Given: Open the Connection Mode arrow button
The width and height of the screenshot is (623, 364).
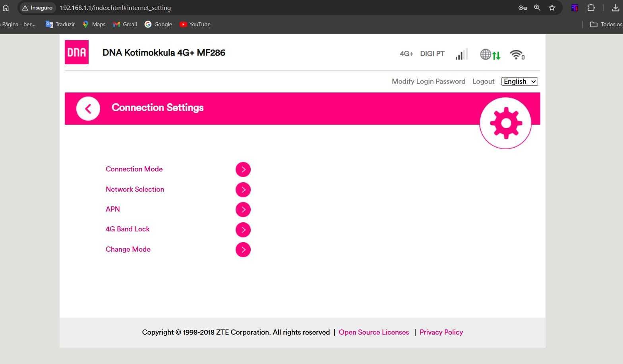Looking at the screenshot, I should (x=243, y=169).
